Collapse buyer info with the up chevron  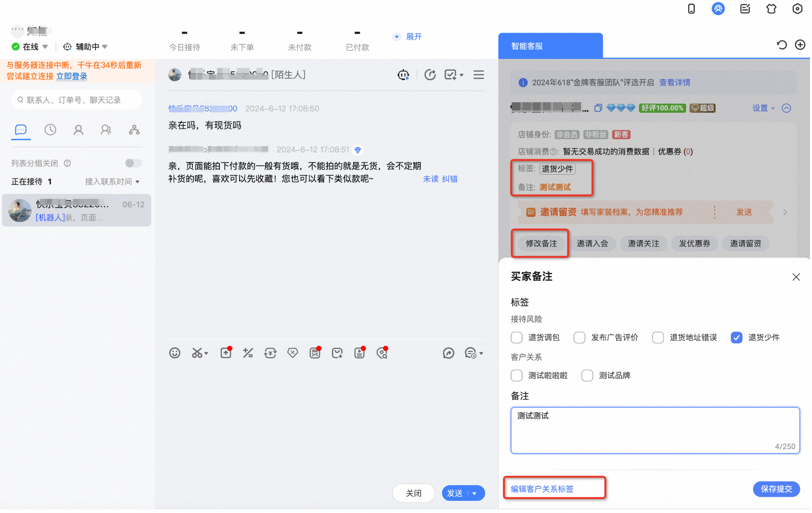coord(787,108)
